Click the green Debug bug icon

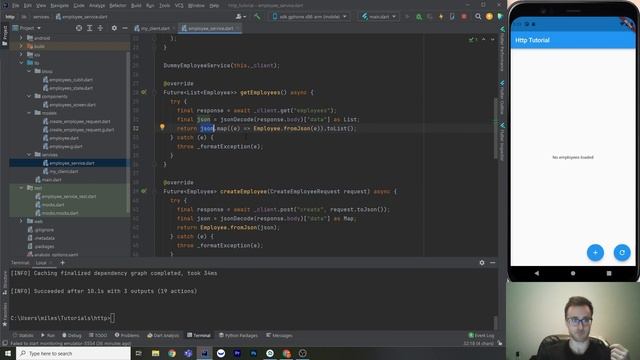click(x=419, y=17)
